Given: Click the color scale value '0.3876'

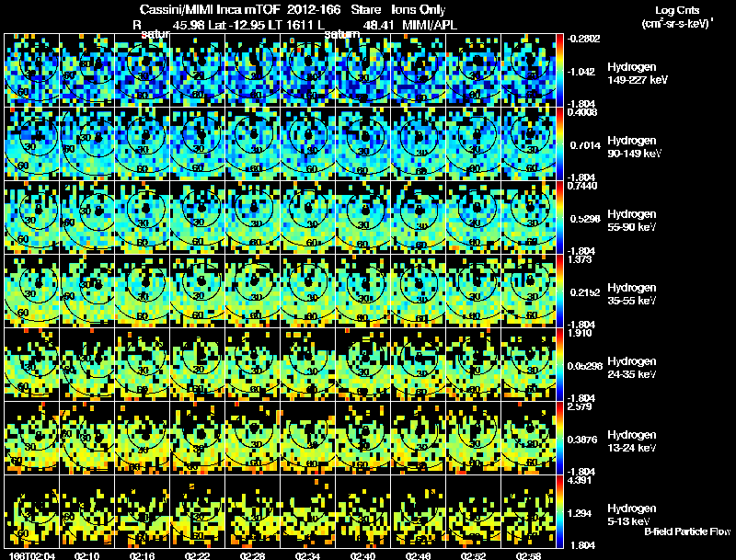Looking at the screenshot, I should coord(582,440).
